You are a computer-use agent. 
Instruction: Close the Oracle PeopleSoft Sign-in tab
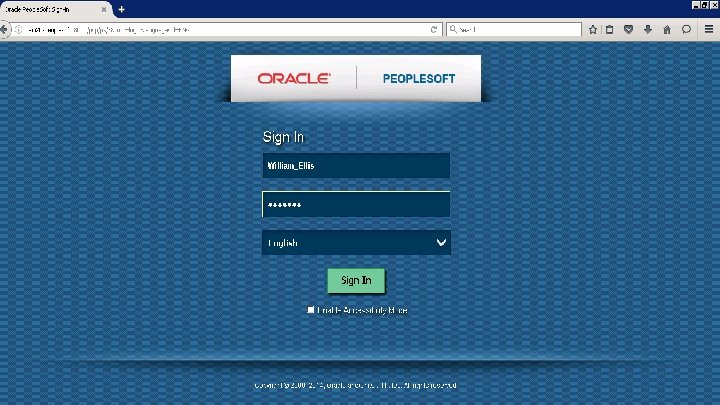click(104, 9)
